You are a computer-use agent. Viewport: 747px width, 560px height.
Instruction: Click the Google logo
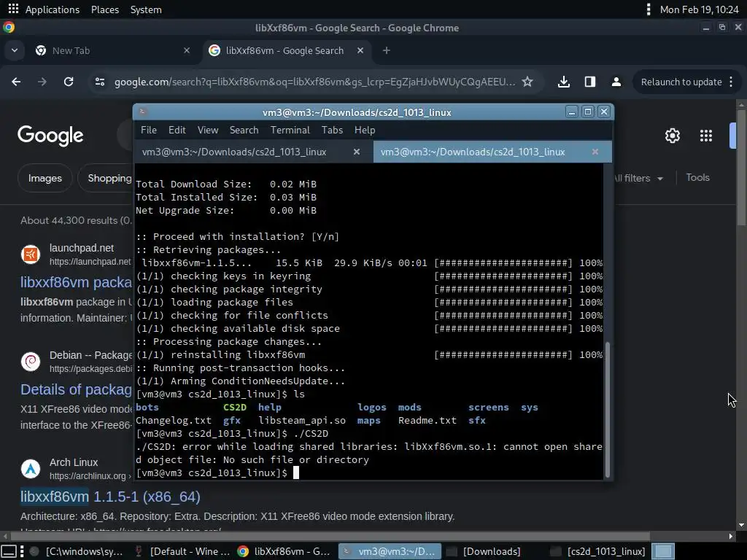pyautogui.click(x=50, y=136)
